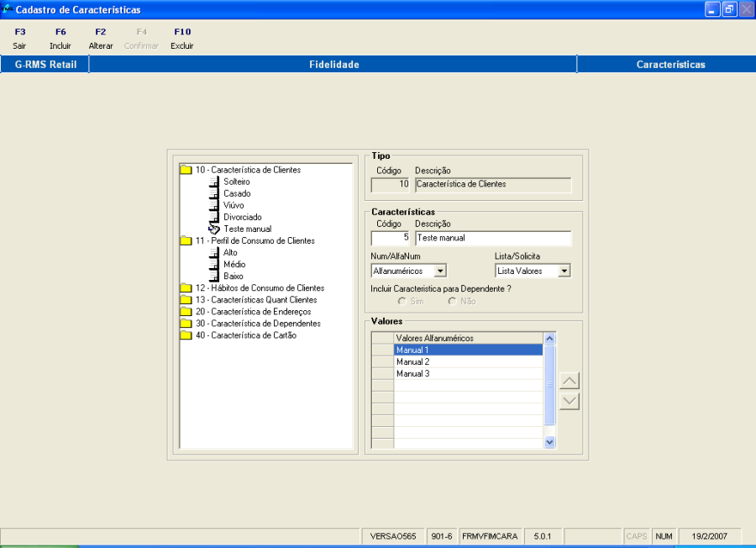Image resolution: width=756 pixels, height=548 pixels.
Task: Click the item icon beside Baixo
Action: tap(214, 277)
